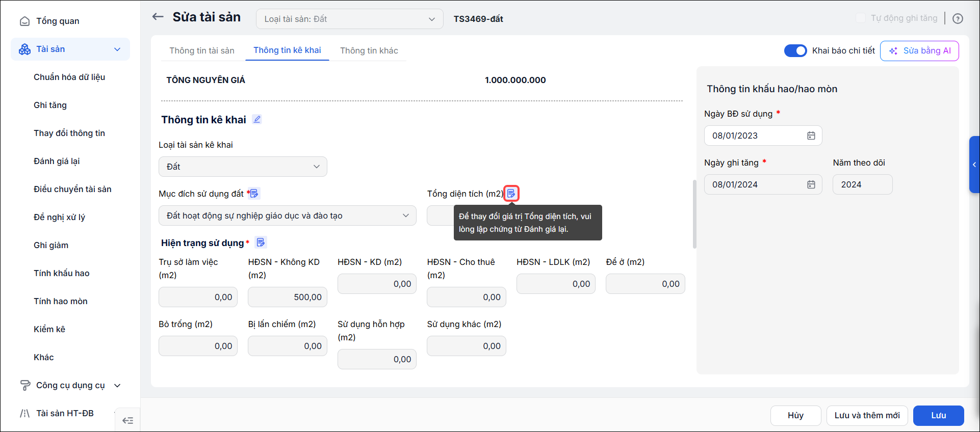Click the sparkle icon in Sửa bằng AI
The width and height of the screenshot is (980, 432).
point(893,51)
